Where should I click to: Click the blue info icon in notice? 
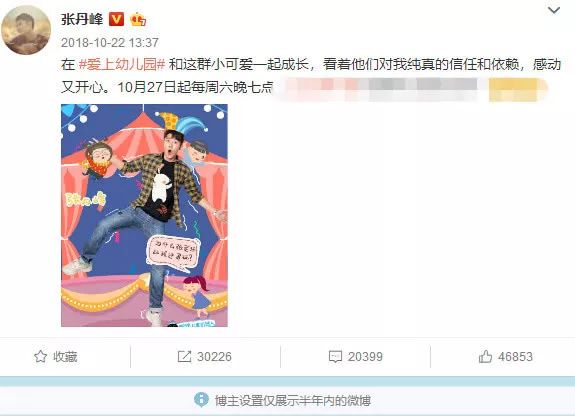coord(201,399)
